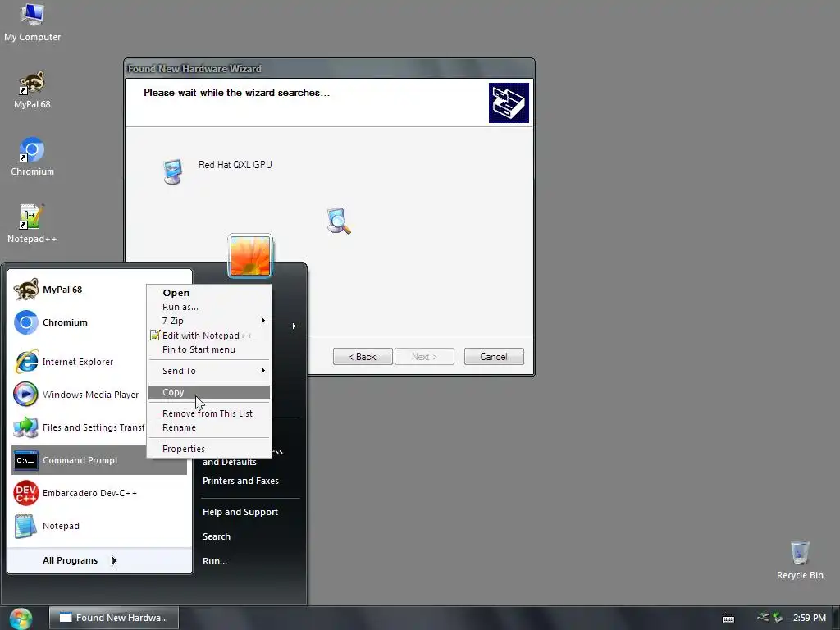Screen dimensions: 840x630
Task: Open Printers and Faxes
Action: [x=240, y=481]
